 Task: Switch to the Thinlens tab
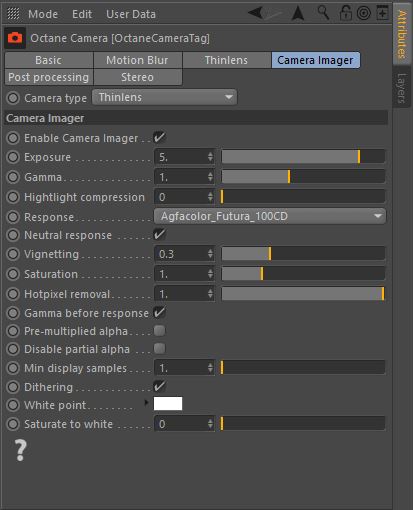[x=227, y=60]
